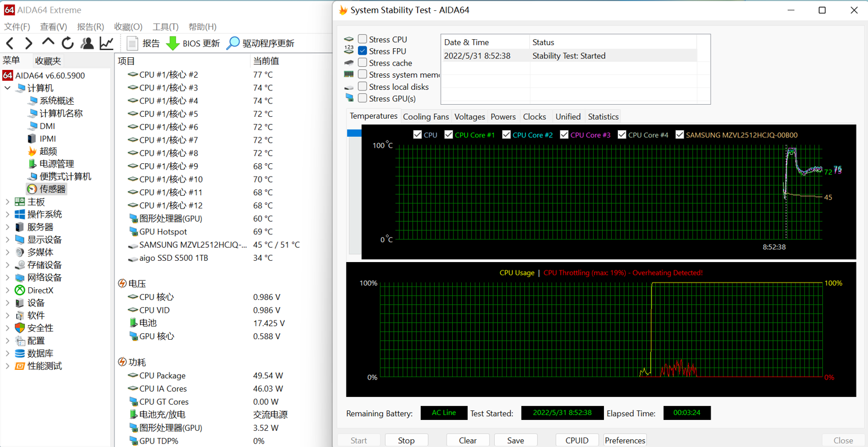Expand the 网络设备 tree node
The height and width of the screenshot is (447, 868).
tap(7, 278)
